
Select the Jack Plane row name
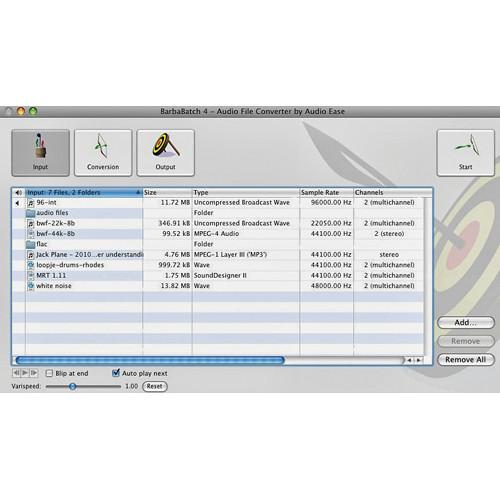pos(89,255)
